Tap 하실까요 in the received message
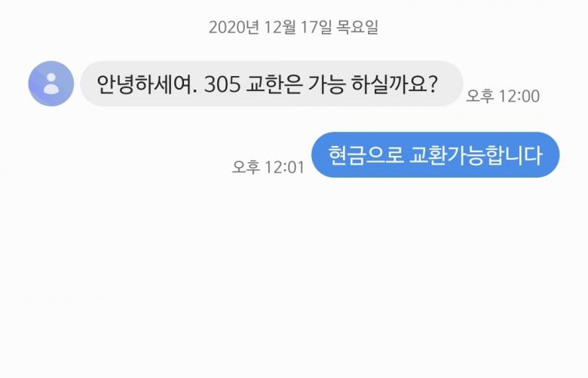588x378 pixels. (x=390, y=84)
